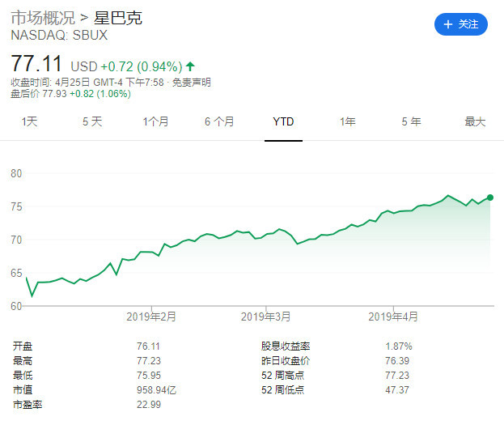Screen dimensions: 504x425
Task: Click the 市值 value 958.94亿
Action: pyautogui.click(x=156, y=390)
